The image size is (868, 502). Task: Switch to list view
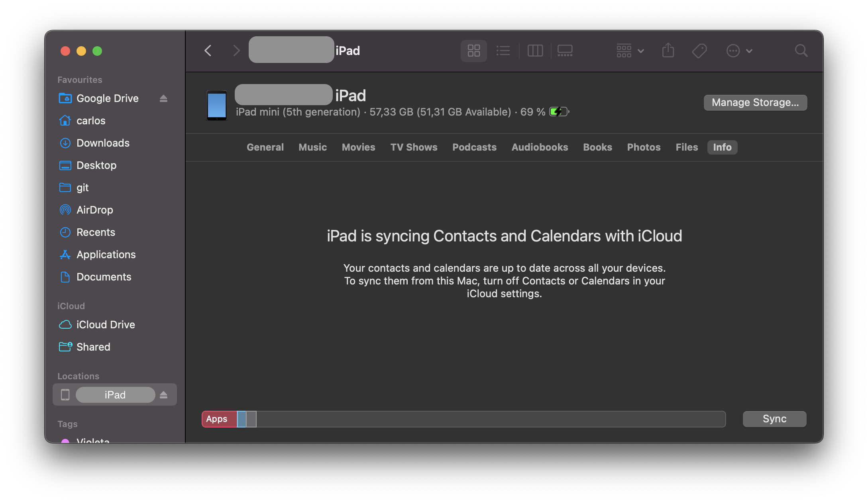[x=503, y=51]
